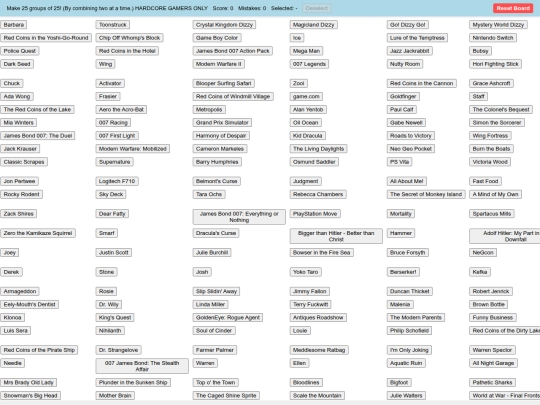Click the Rebecca Chambers tile
Viewport: 540px width, 405px height.
pos(318,194)
